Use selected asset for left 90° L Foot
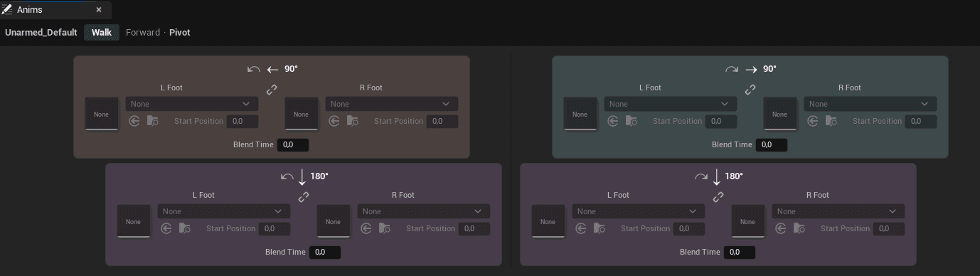 [x=134, y=121]
